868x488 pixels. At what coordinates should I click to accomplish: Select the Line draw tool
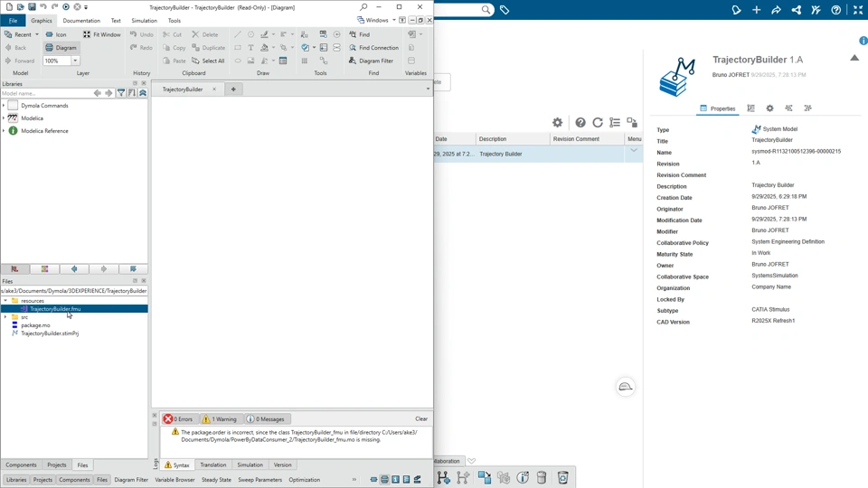(x=238, y=34)
